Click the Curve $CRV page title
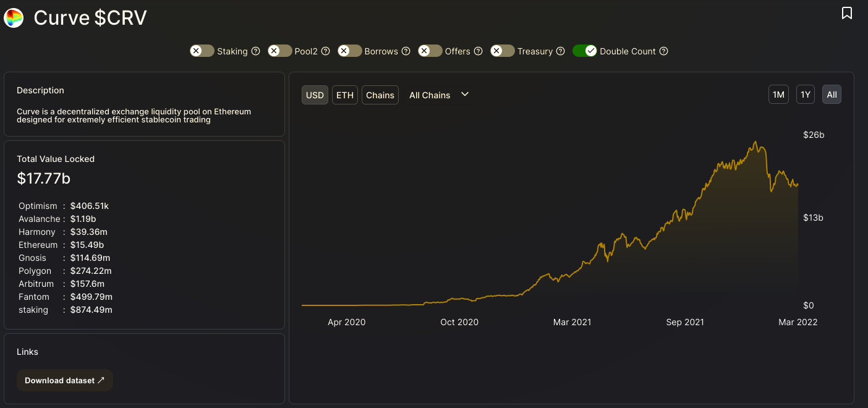 (x=90, y=17)
